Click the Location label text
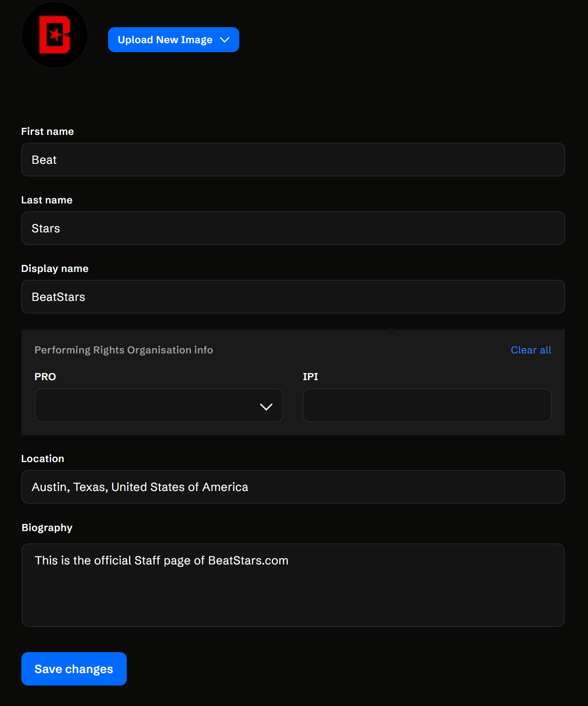The image size is (588, 706). click(43, 459)
